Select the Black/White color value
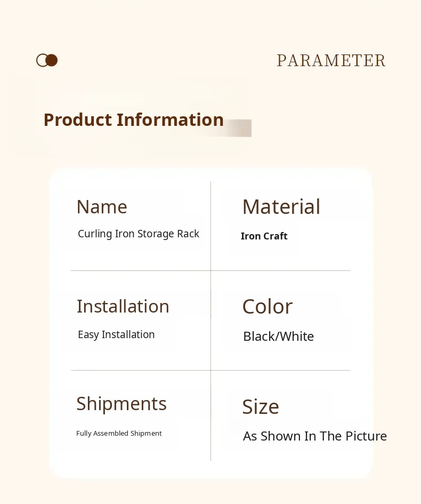 click(x=279, y=337)
